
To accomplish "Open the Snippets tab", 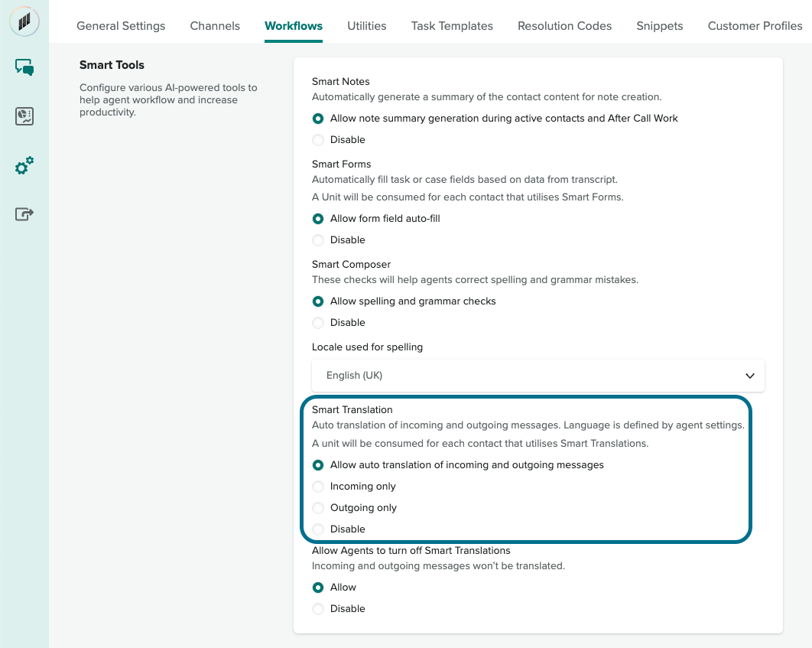I will point(659,26).
